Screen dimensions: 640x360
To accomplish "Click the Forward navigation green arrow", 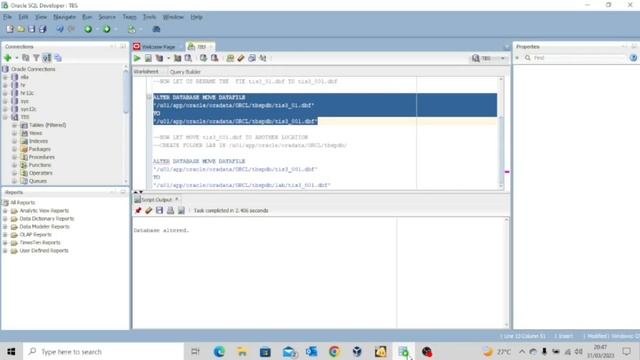I will click(x=107, y=29).
